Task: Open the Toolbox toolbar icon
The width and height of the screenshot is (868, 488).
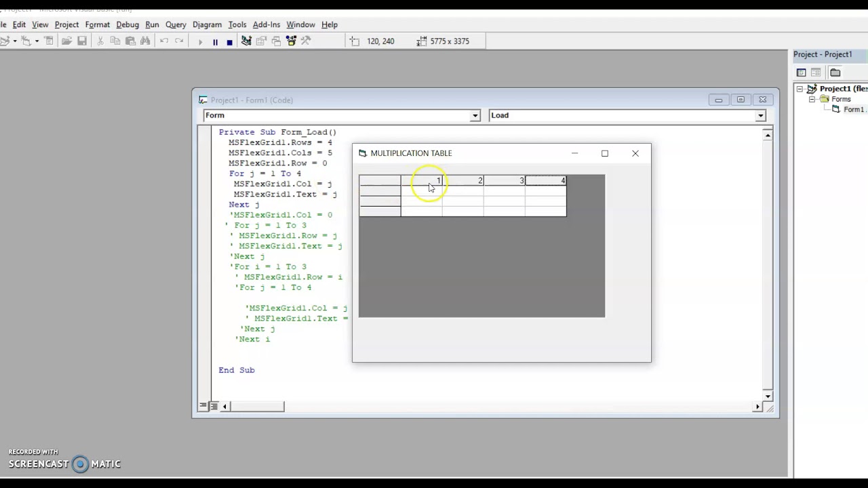Action: [x=306, y=41]
